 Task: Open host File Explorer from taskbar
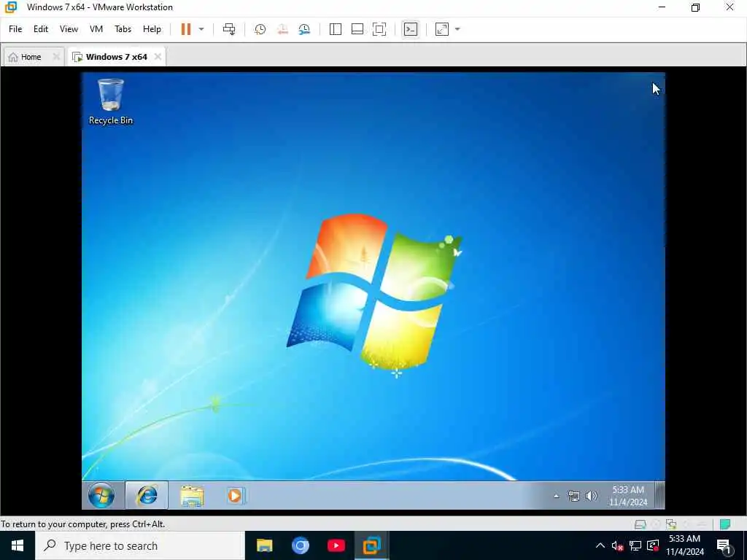264,545
